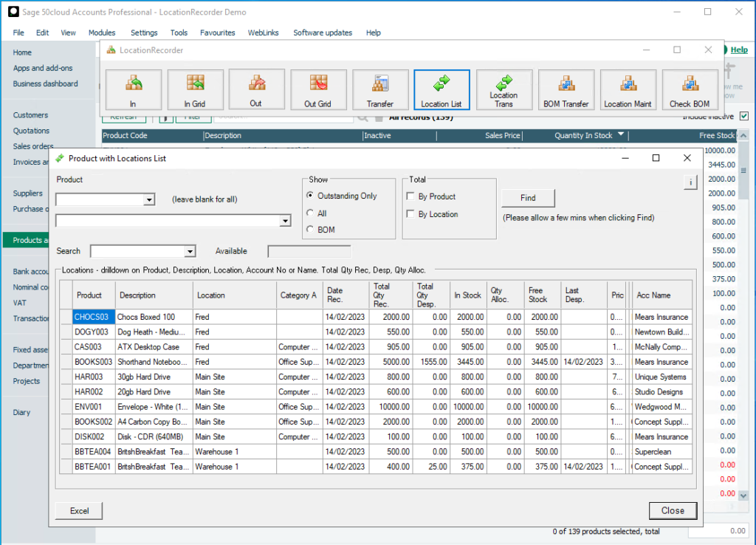Uncheck the Include inactive checkbox
756x545 pixels.
coord(743,117)
